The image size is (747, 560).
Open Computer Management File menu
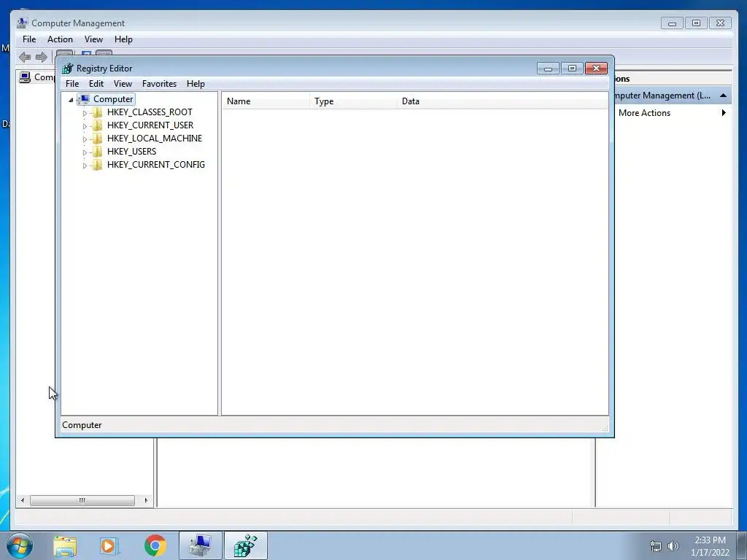point(29,39)
